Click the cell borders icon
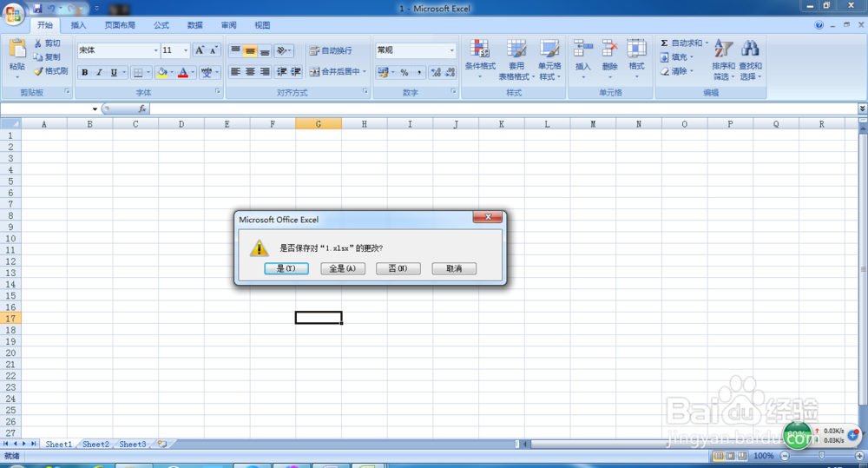The height and width of the screenshot is (468, 868). pos(138,73)
